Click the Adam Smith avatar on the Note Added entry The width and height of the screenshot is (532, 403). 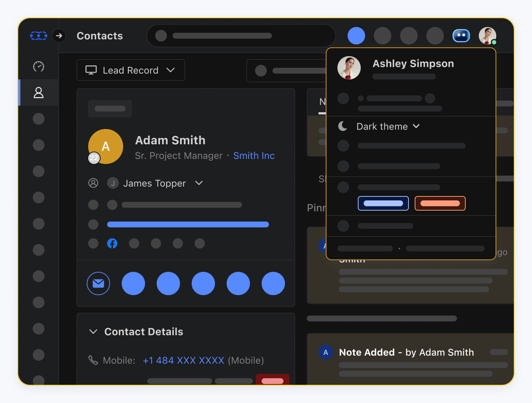coord(326,352)
